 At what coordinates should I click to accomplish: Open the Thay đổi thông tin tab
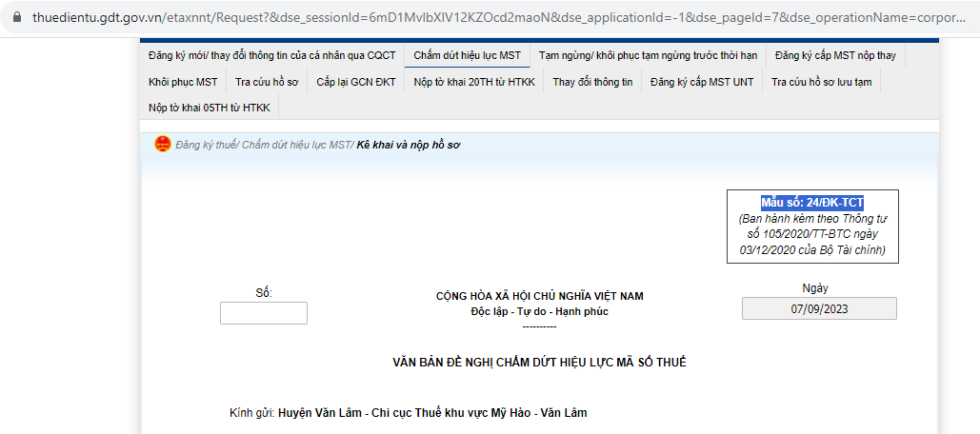tap(592, 81)
